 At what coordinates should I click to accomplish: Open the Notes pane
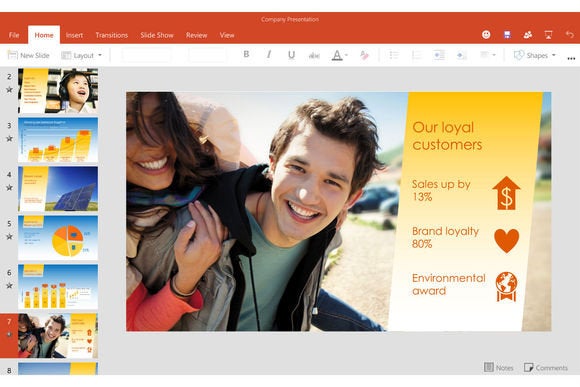click(x=499, y=367)
